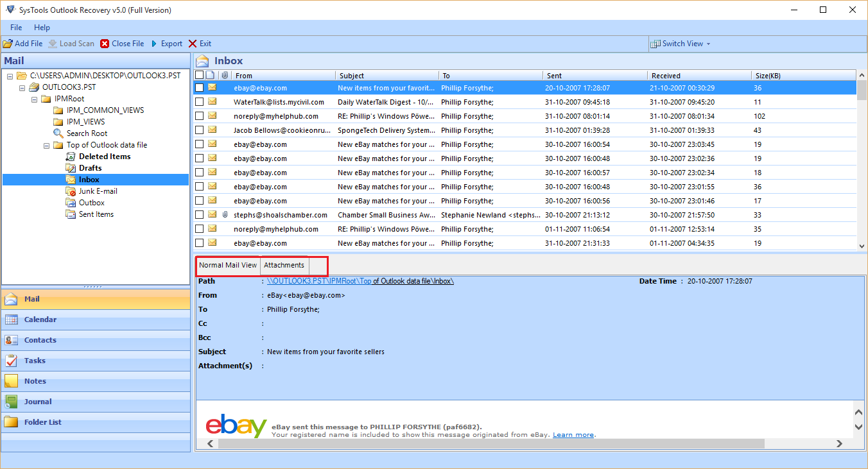Open the Tasks section icon
This screenshot has height=469, width=868.
pos(11,361)
